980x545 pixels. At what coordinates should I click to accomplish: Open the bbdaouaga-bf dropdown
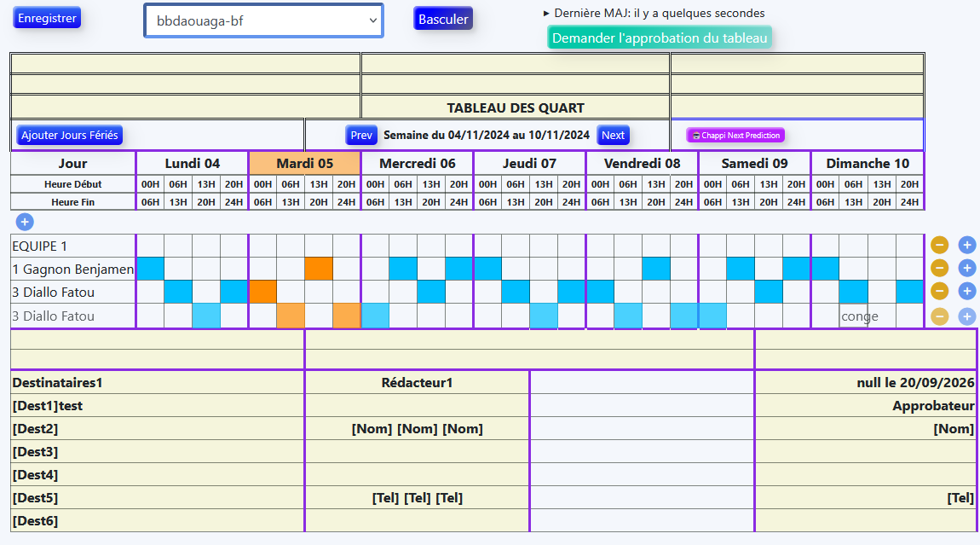coord(264,20)
